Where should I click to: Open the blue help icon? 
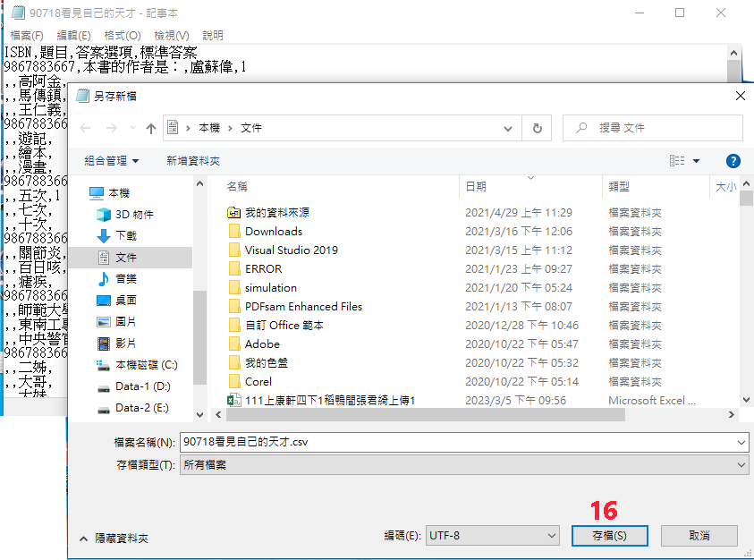733,161
